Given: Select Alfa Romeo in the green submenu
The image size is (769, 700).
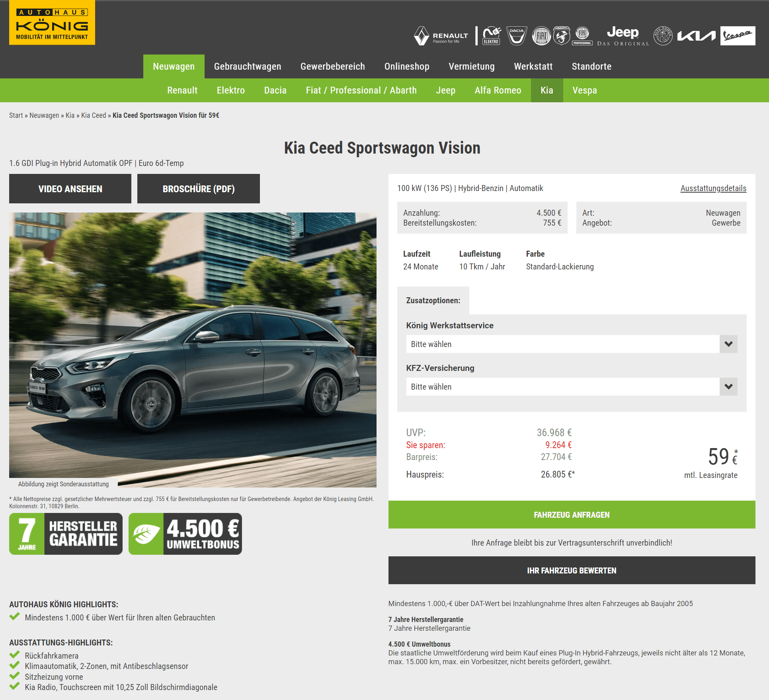Looking at the screenshot, I should point(498,90).
